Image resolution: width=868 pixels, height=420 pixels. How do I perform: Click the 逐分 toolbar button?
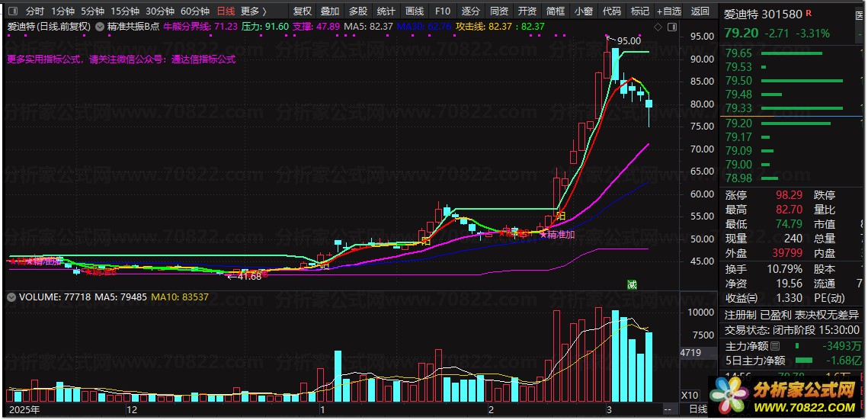click(x=470, y=11)
